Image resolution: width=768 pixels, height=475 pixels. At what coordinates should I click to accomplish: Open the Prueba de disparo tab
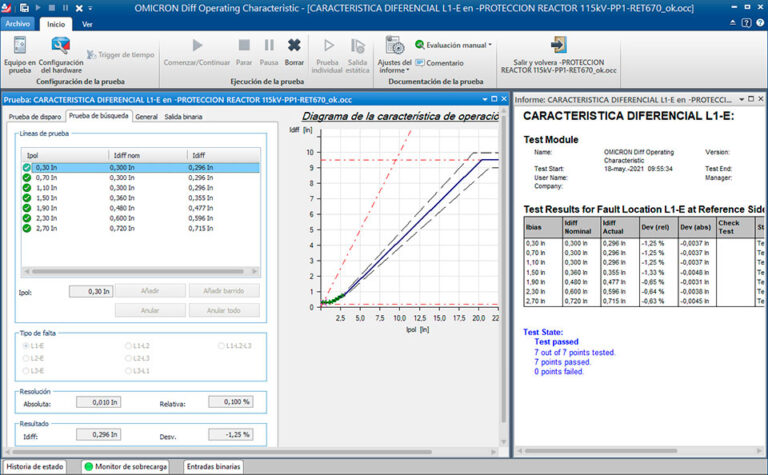[35, 117]
